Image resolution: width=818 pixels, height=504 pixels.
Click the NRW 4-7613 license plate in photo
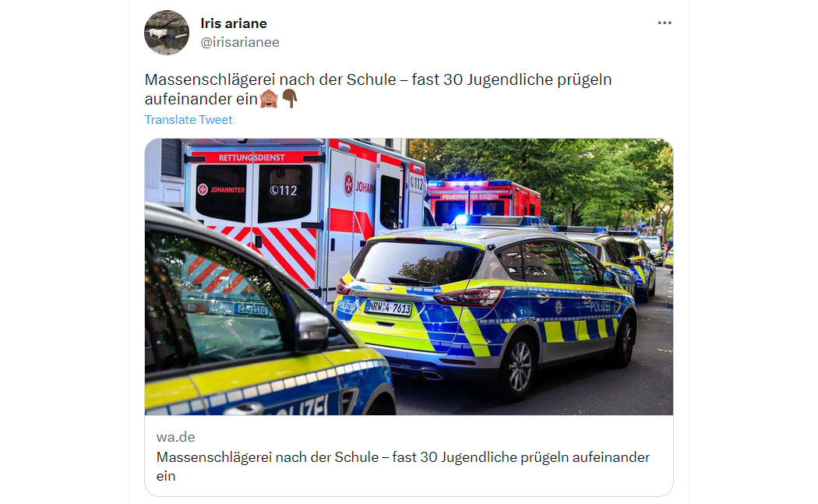tap(389, 308)
